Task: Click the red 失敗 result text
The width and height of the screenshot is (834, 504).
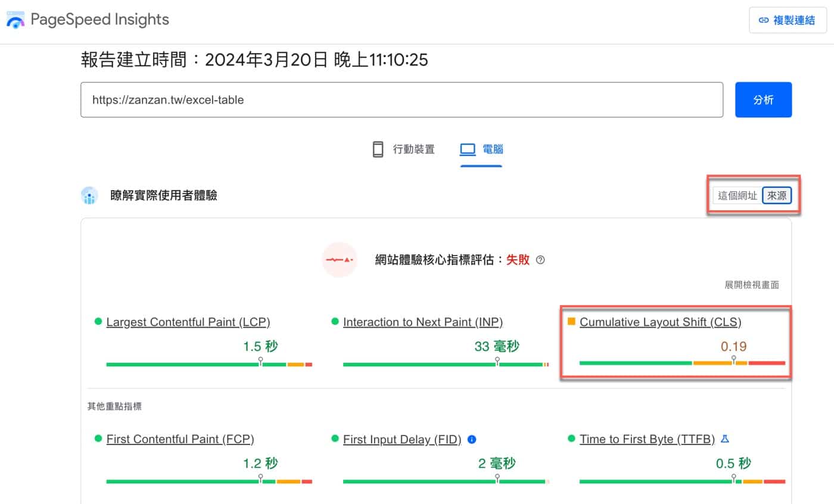Action: [x=518, y=260]
